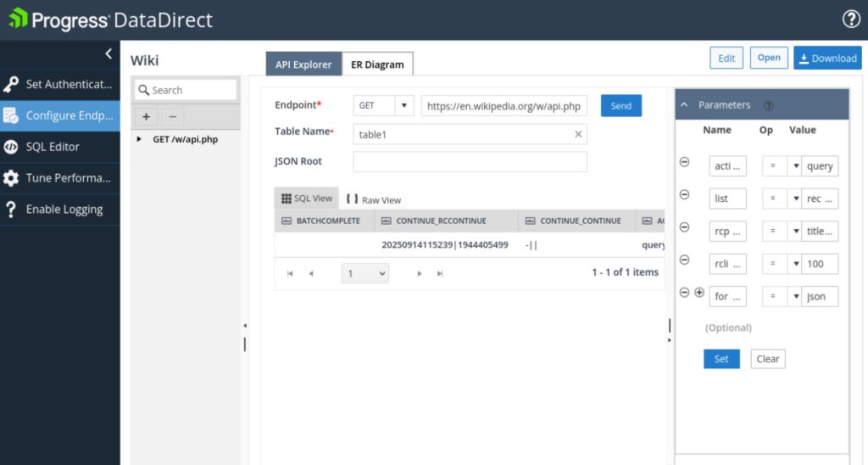Remove the acti... parameter row

click(684, 162)
